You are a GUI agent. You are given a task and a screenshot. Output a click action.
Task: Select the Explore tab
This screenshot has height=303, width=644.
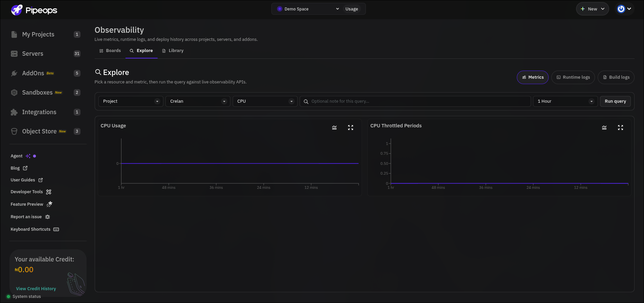[x=141, y=51]
